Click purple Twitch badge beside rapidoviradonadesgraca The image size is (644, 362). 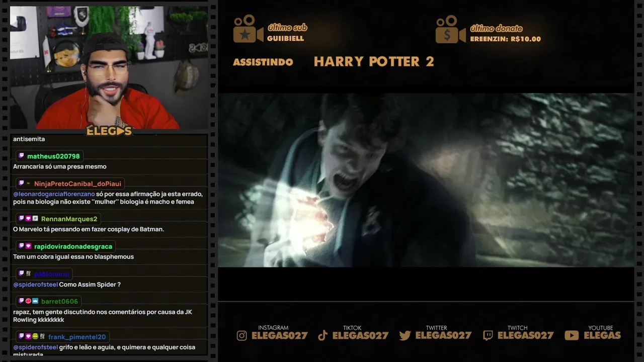tap(21, 246)
